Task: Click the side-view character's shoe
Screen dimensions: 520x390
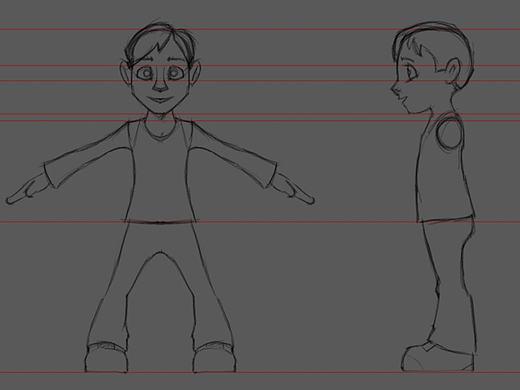Action: click(x=439, y=356)
